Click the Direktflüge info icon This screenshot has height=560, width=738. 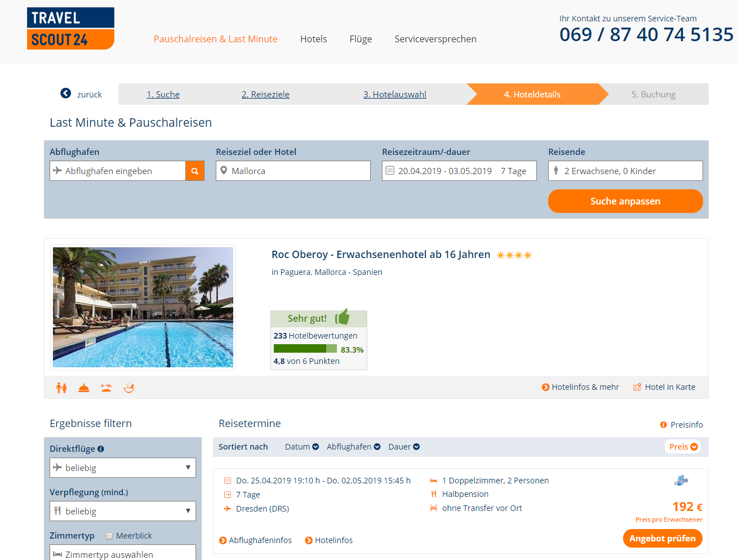coord(101,449)
